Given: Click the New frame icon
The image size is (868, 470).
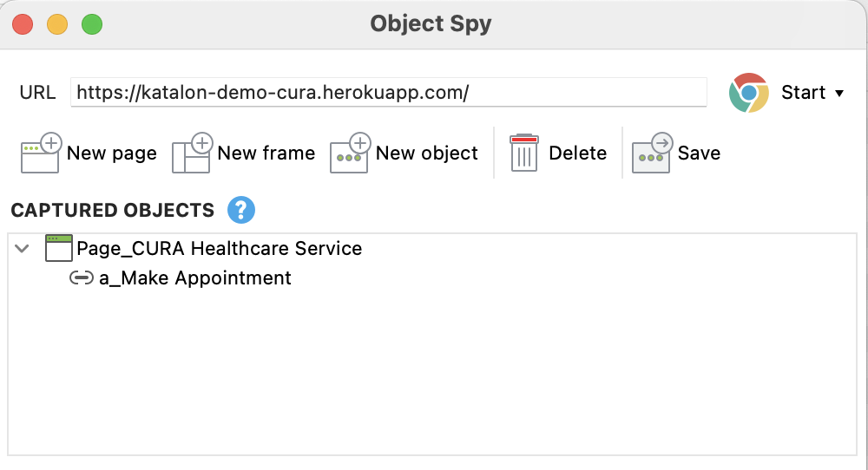Looking at the screenshot, I should click(192, 153).
